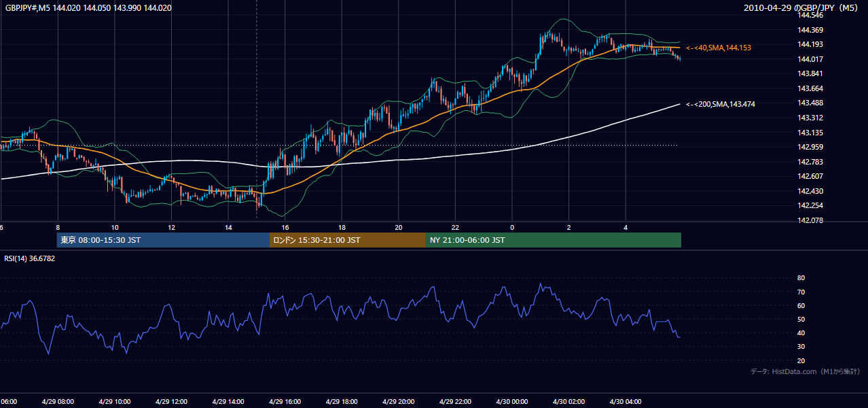868x408 pixels.
Task: Click RSI scale value 20
Action: 801,361
